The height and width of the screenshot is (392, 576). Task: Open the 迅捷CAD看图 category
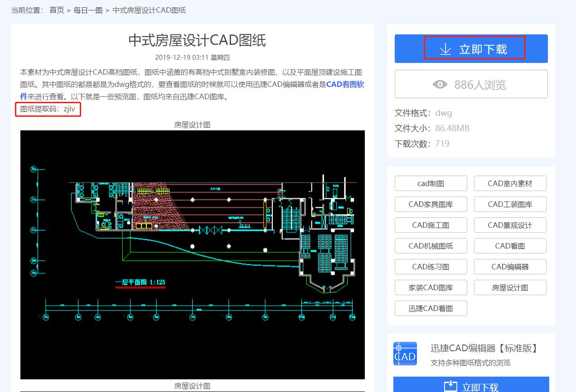(431, 308)
